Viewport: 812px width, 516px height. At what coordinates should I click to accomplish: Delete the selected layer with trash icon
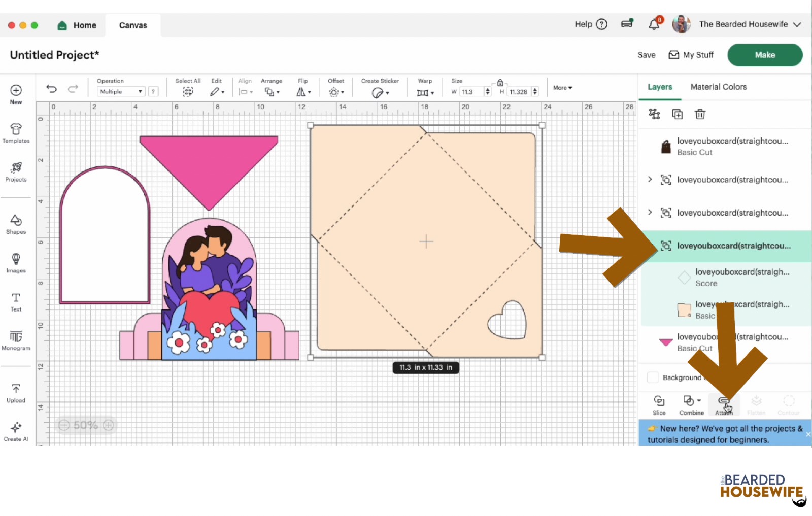pos(700,114)
